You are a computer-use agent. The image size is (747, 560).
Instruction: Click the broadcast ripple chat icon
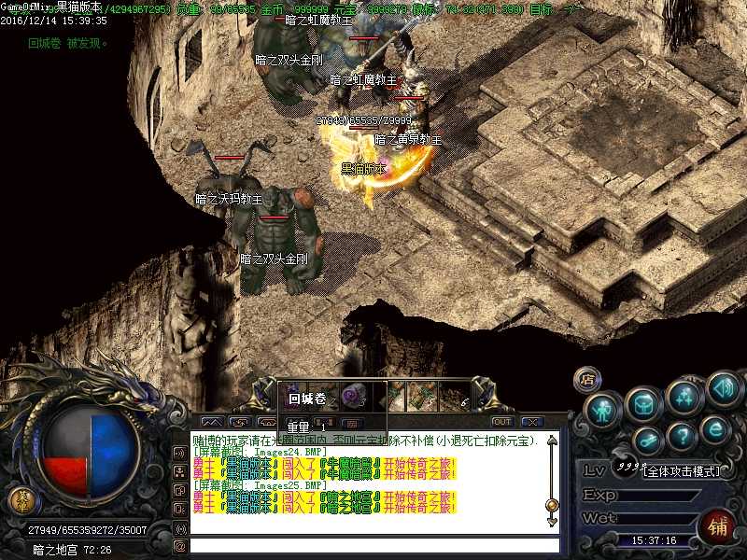[180, 527]
